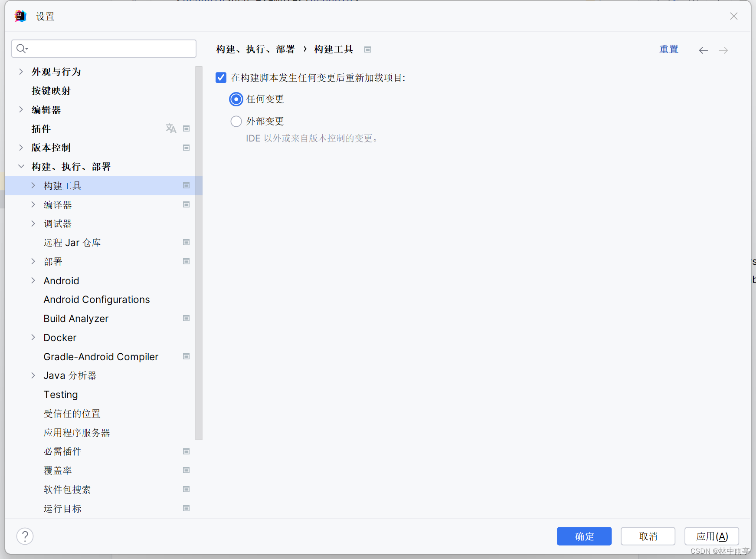756x559 pixels.
Task: Collapse the 构建、执行、部署 section
Action: click(21, 167)
